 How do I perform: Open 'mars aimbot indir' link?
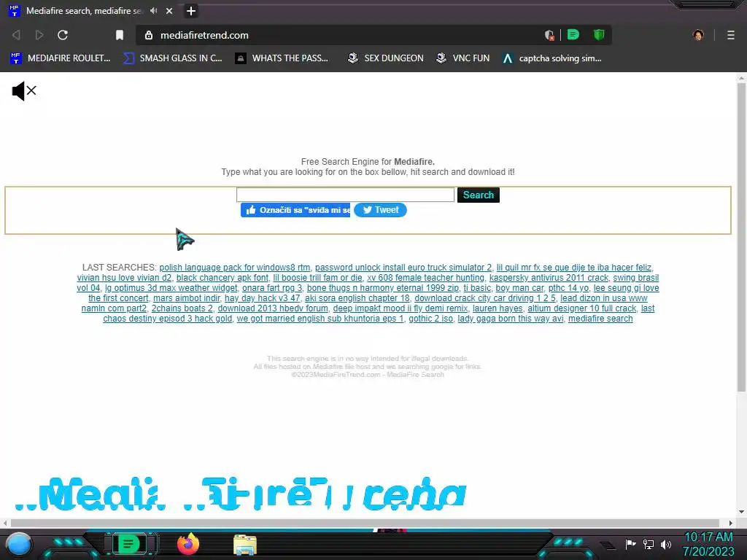click(x=187, y=298)
